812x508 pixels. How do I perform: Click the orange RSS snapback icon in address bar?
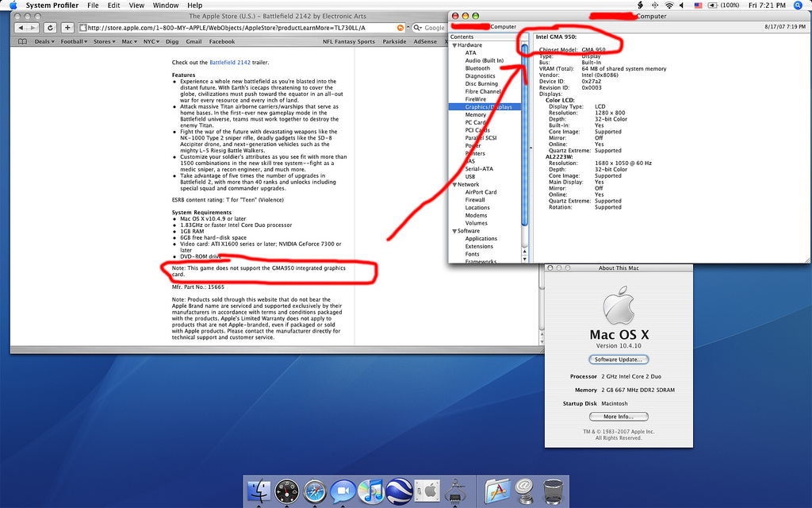pyautogui.click(x=400, y=28)
